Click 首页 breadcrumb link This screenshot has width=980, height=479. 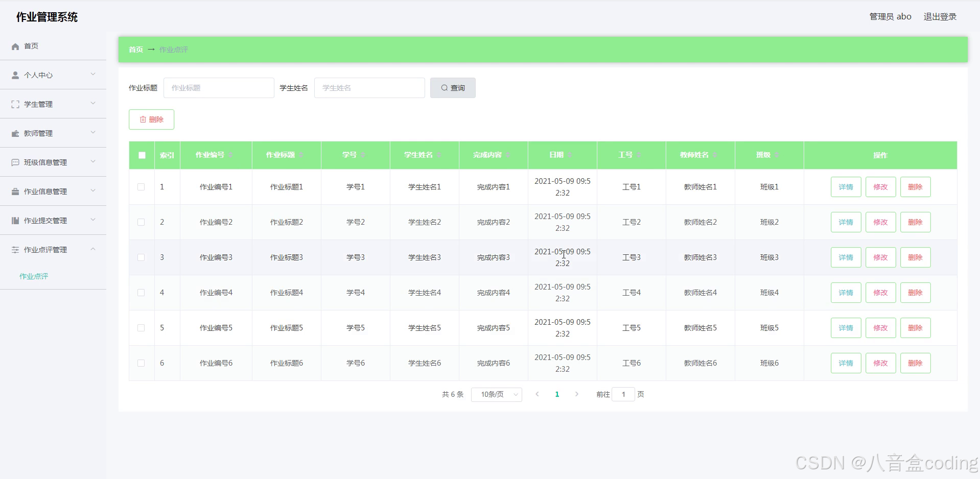click(136, 50)
